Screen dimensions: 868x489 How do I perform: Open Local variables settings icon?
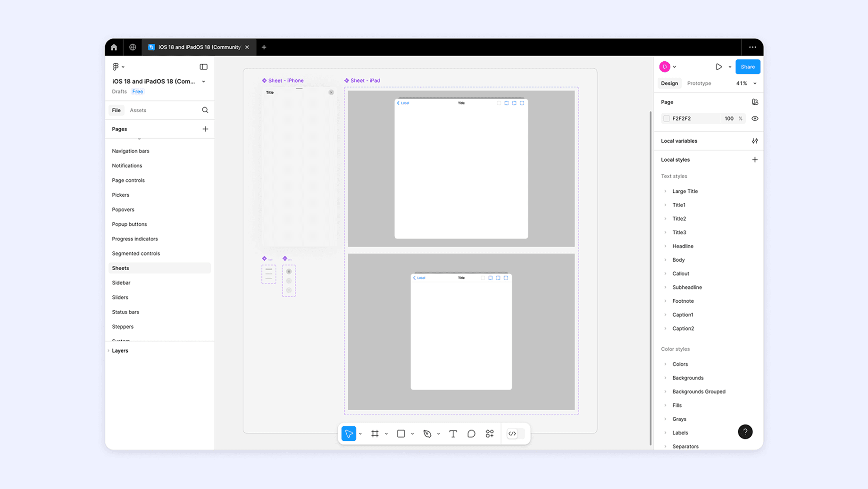click(x=755, y=141)
